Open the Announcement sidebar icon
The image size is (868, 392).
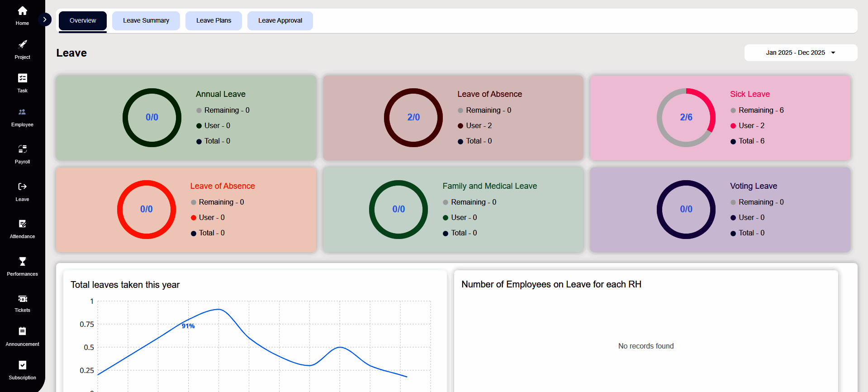coord(22,331)
